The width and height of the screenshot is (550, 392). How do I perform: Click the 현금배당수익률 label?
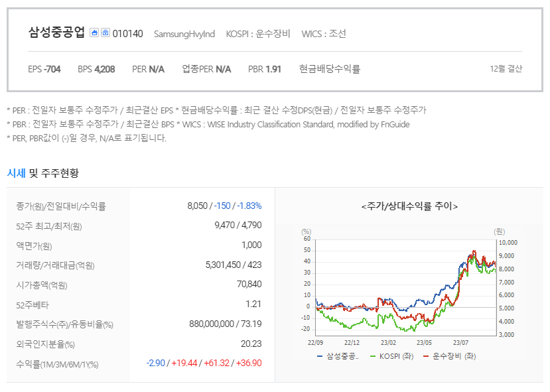coord(329,69)
